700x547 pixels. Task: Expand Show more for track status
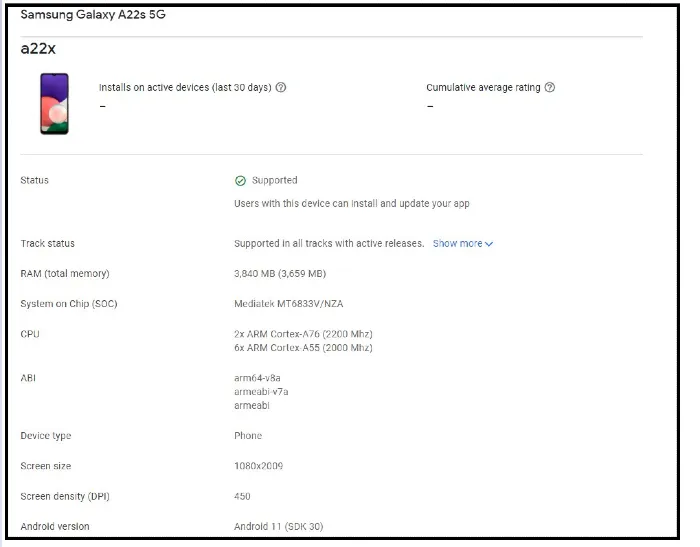[x=462, y=244]
